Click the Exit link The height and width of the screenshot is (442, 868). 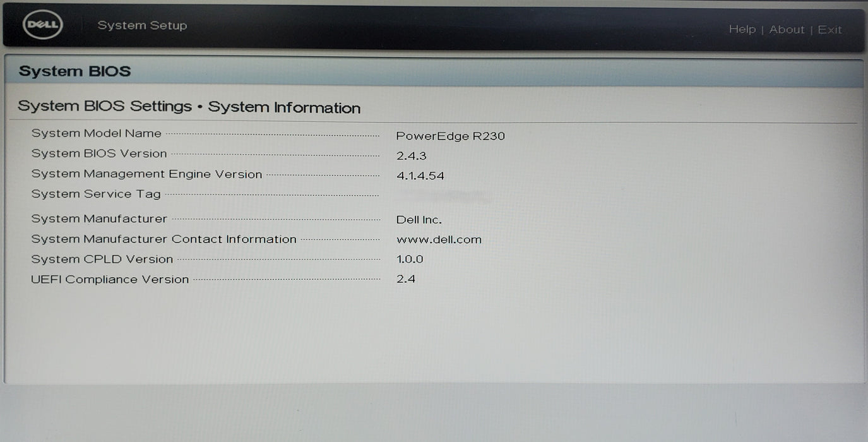click(x=829, y=29)
